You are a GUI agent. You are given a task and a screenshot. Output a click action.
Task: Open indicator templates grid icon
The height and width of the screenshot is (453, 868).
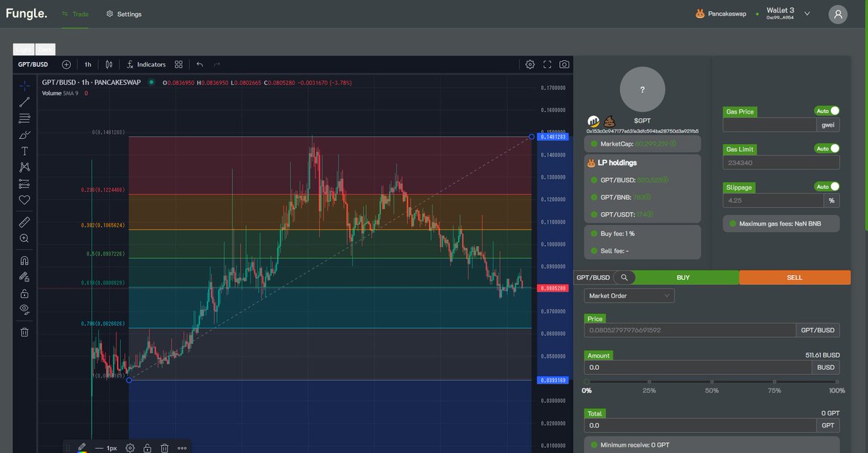point(179,64)
